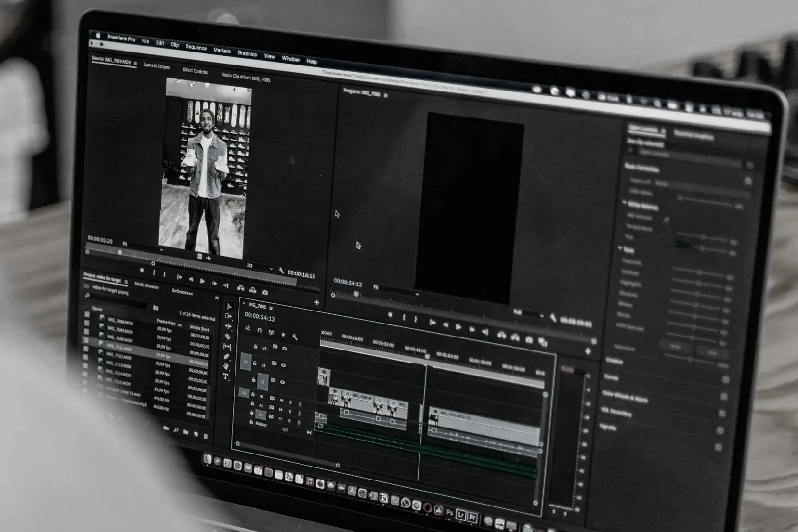Sort by the Frame Rate column arrow
The image size is (798, 532).
(x=180, y=326)
